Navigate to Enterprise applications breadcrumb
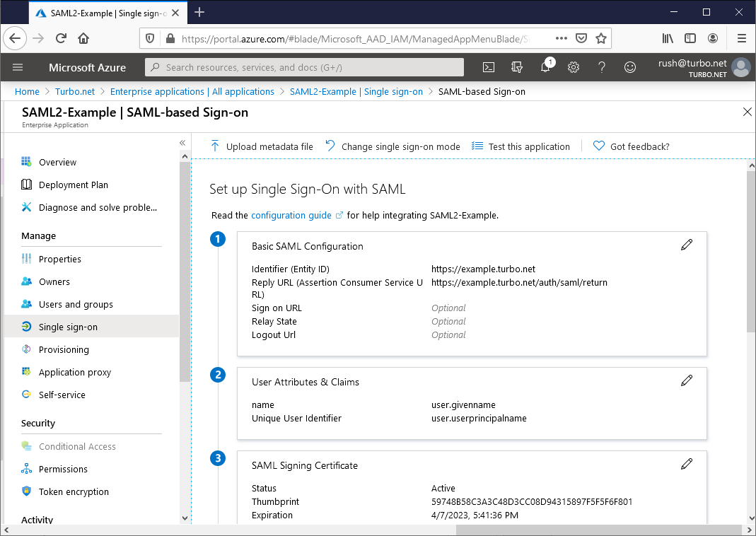Image resolution: width=756 pixels, height=536 pixels. (x=192, y=91)
